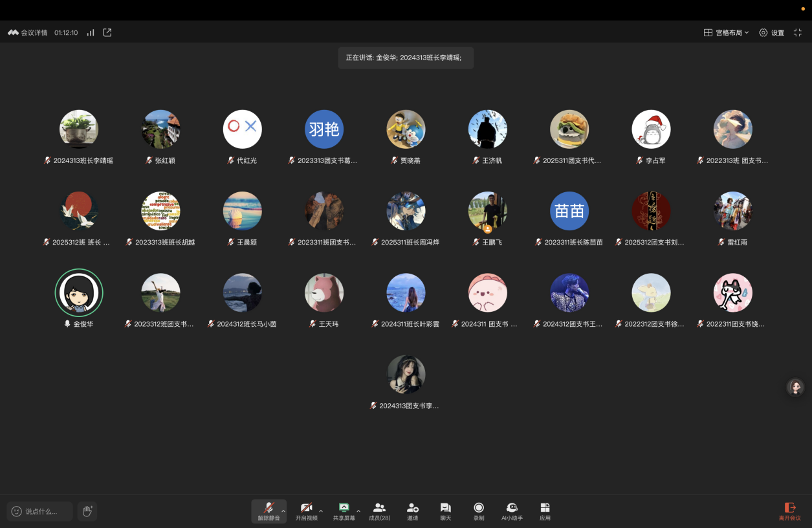Click the 离开会议 leave meeting button
The image size is (812, 528).
click(789, 511)
